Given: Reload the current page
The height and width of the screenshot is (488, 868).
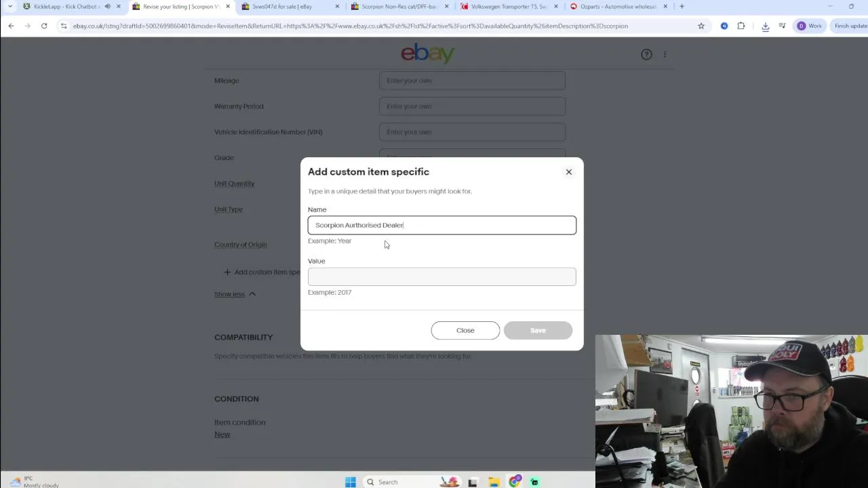Looking at the screenshot, I should point(44,26).
